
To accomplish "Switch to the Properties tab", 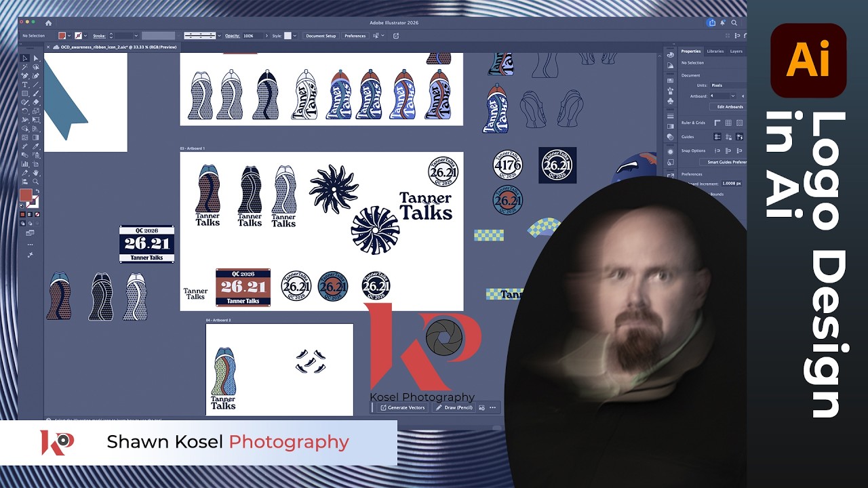I will pyautogui.click(x=691, y=51).
